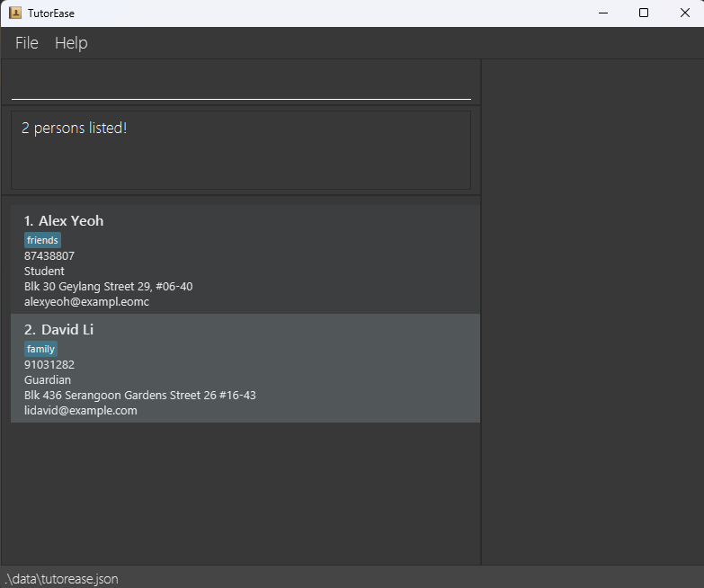Select the Alex Yeoh contact card

(245, 260)
